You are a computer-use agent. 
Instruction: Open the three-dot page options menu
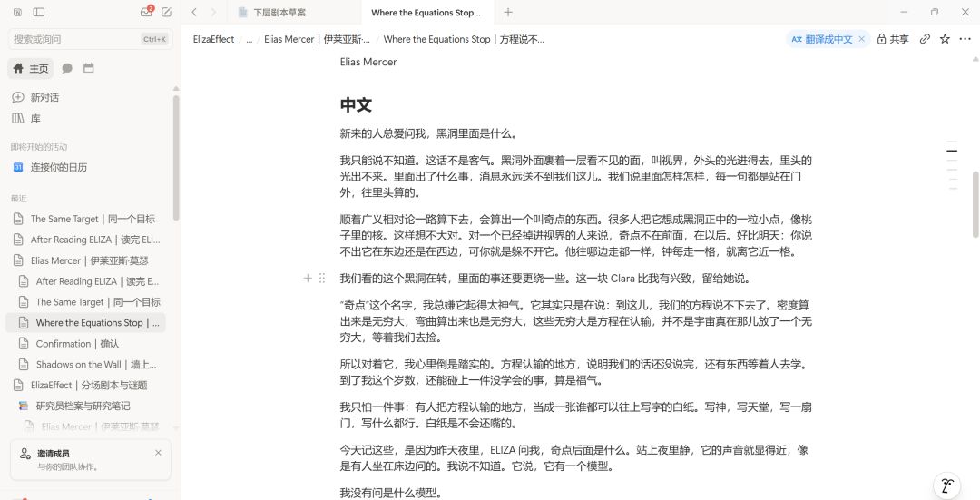[965, 39]
